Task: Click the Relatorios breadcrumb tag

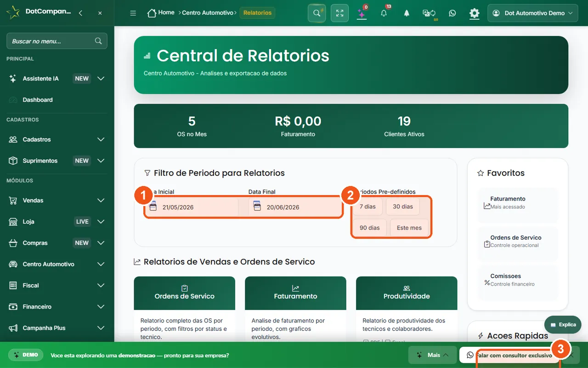Action: [x=257, y=13]
